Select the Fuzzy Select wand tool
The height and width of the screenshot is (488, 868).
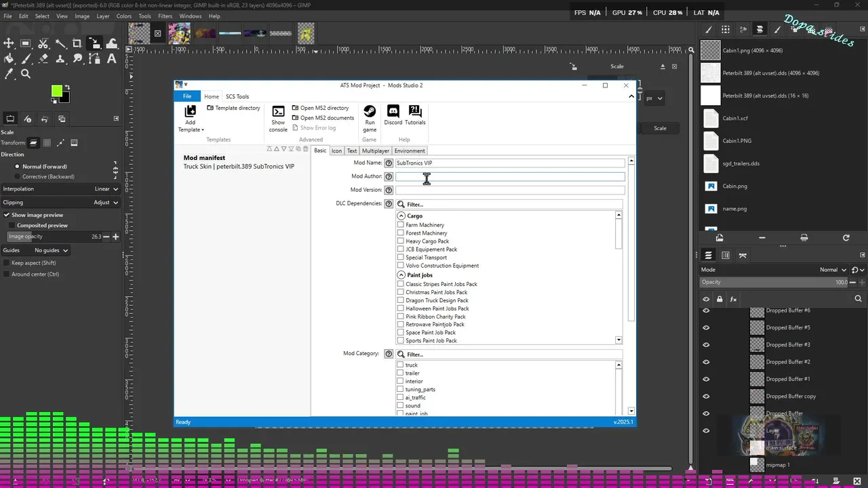[x=60, y=43]
